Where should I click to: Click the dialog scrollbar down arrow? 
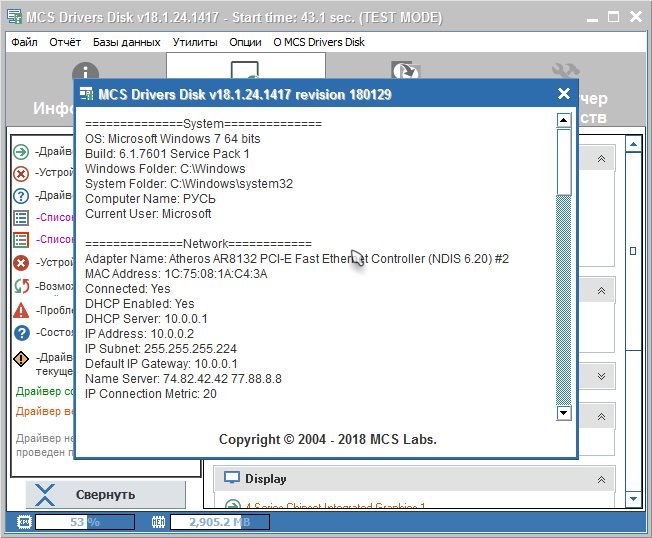[563, 413]
